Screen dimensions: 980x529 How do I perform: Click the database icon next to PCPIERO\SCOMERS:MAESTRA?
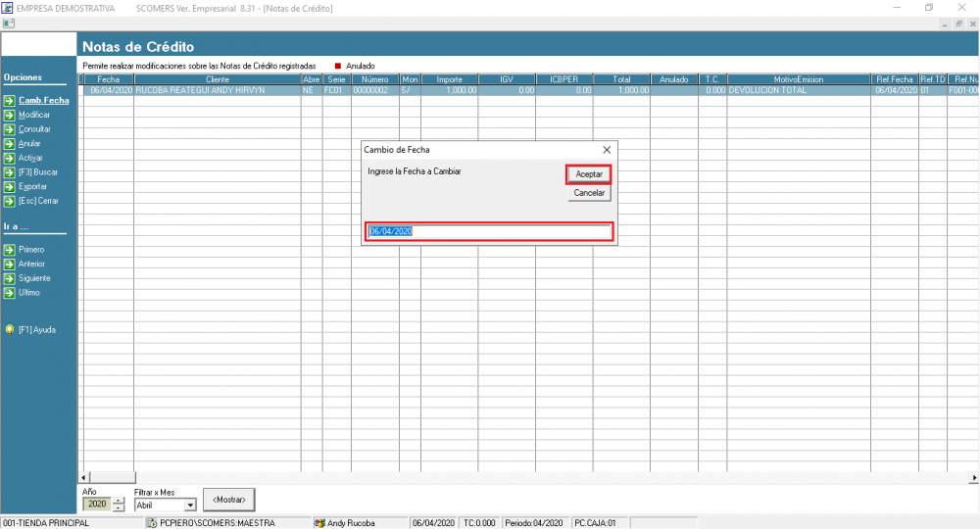(151, 523)
